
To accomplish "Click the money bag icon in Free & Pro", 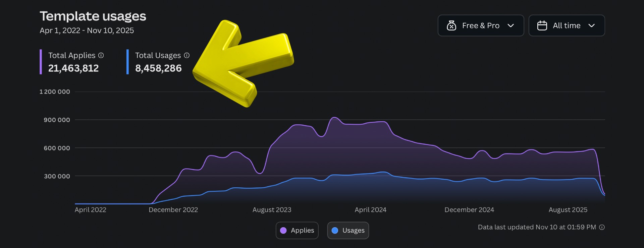I will tap(451, 25).
